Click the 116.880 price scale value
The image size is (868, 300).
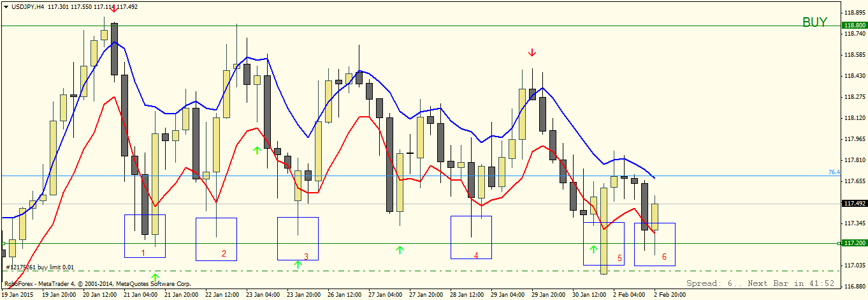pyautogui.click(x=854, y=287)
